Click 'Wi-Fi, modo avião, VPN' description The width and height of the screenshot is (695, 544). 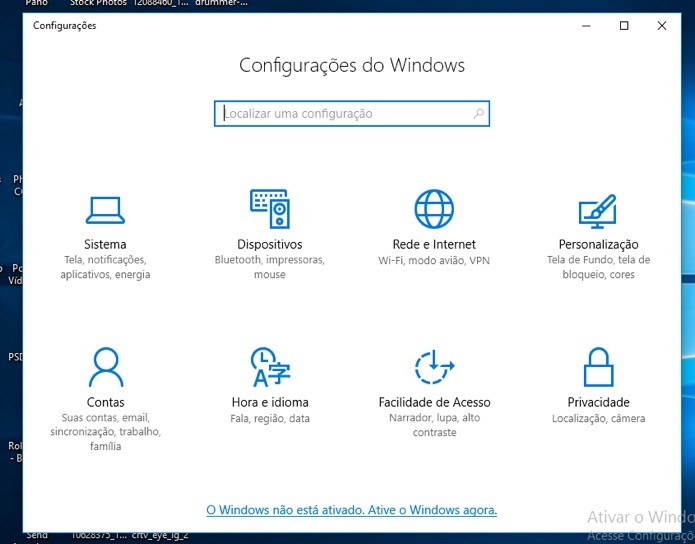point(434,260)
